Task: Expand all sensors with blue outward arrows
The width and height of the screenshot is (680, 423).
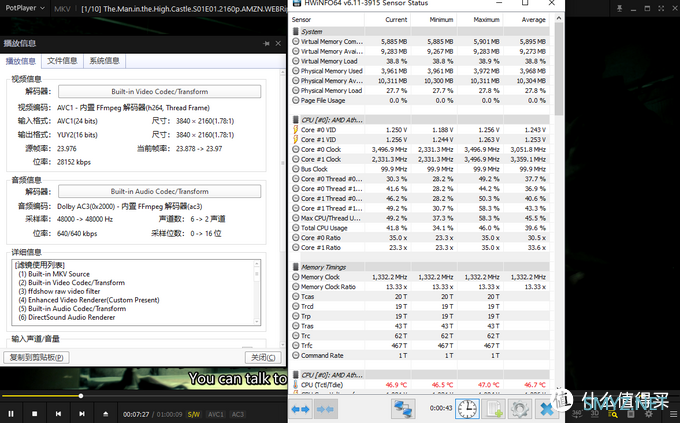Action: click(301, 409)
